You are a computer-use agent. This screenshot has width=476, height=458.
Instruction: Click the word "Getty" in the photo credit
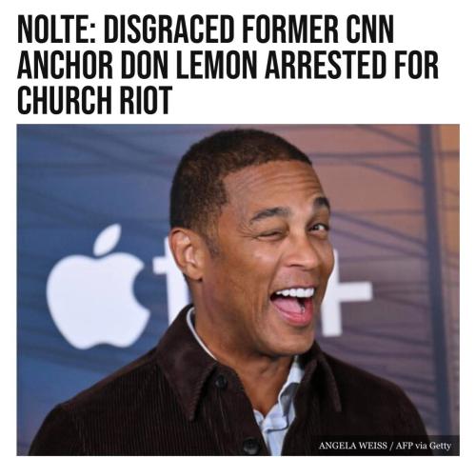pos(440,446)
